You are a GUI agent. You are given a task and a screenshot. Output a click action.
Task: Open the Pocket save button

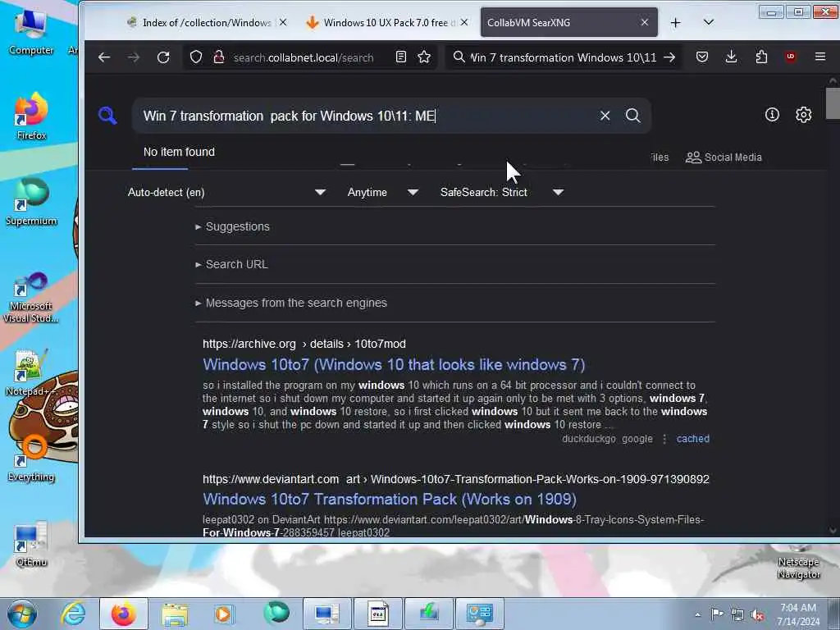[x=702, y=57]
